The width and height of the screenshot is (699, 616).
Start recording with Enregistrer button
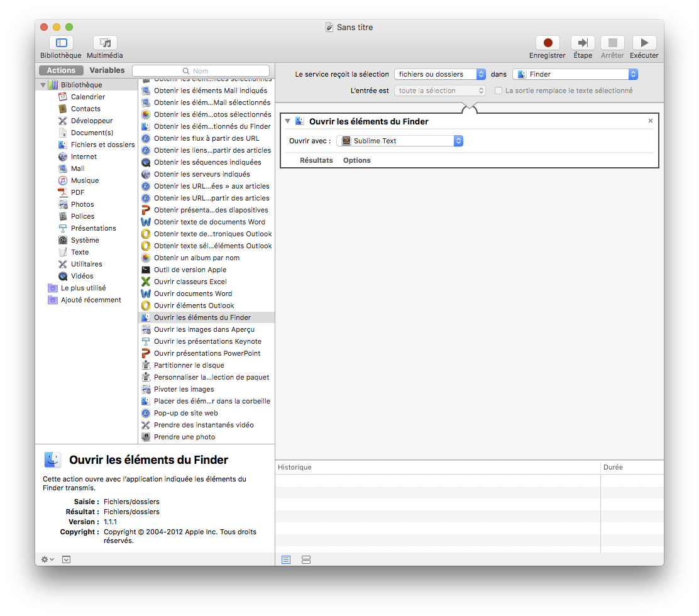pyautogui.click(x=548, y=43)
